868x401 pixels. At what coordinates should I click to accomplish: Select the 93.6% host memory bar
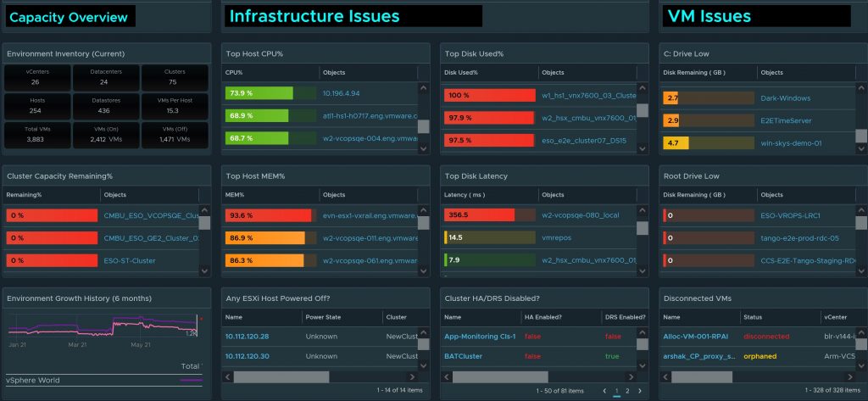(x=269, y=216)
